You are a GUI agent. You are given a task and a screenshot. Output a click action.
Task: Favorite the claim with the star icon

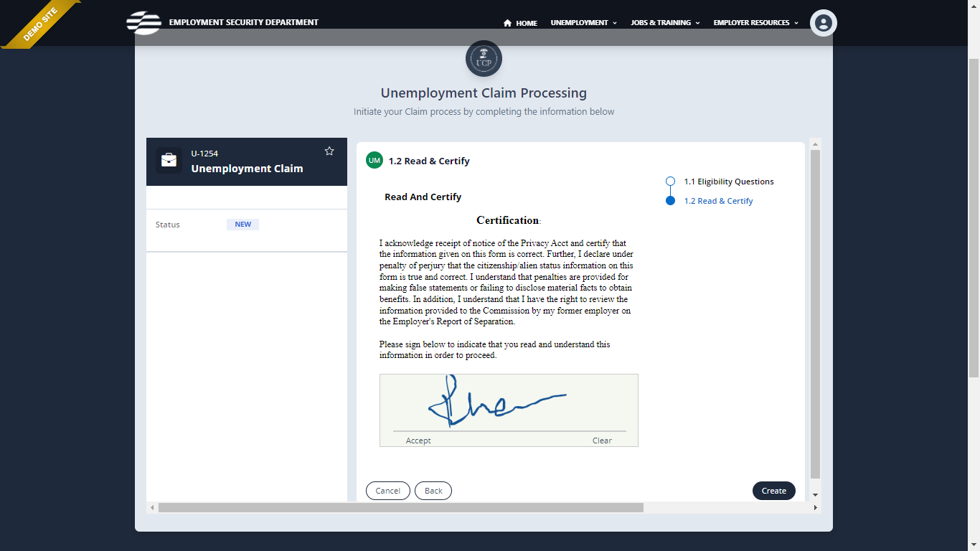329,151
